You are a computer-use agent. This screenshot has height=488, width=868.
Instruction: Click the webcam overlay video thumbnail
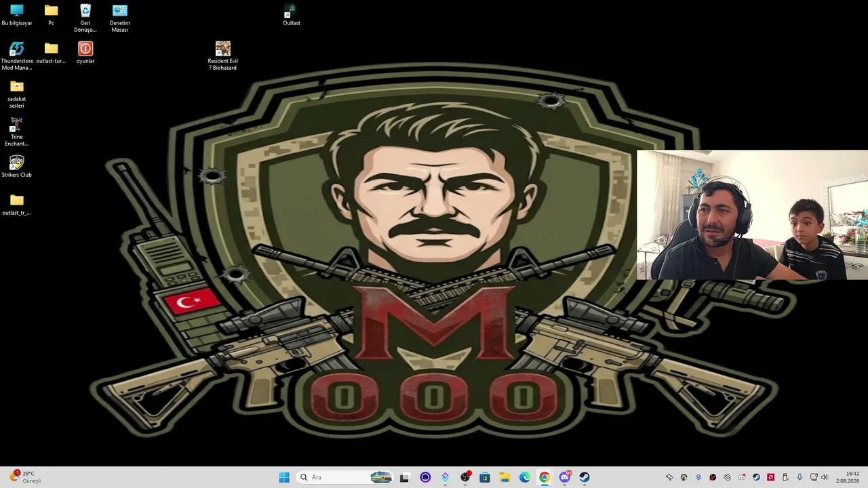(752, 215)
